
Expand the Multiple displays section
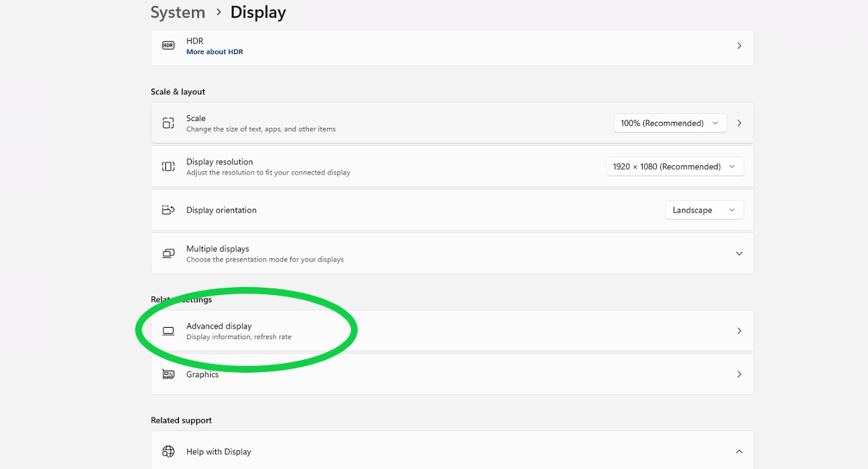739,254
